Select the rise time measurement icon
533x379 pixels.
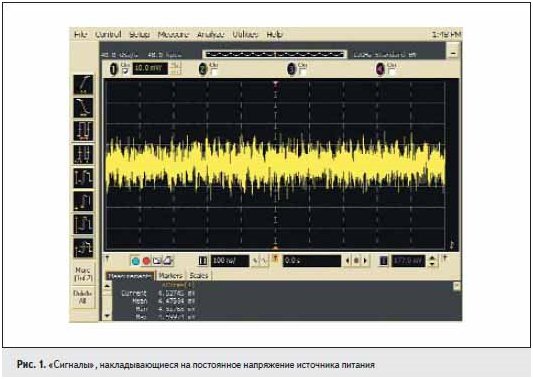[83, 85]
